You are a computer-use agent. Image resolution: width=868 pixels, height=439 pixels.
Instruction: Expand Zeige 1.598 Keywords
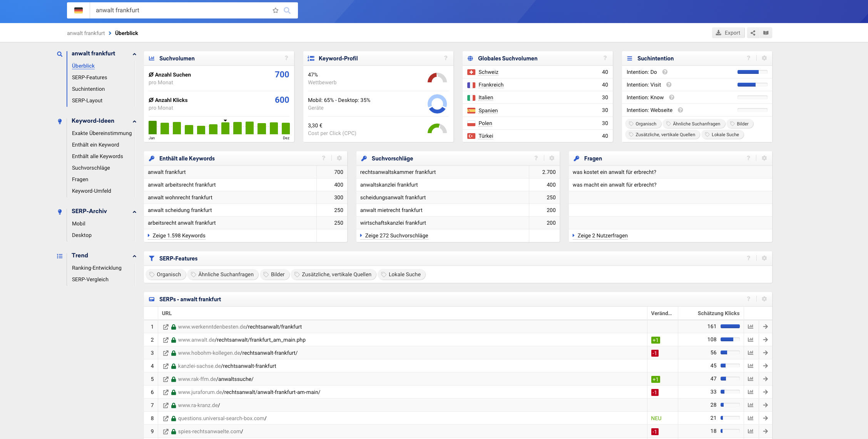click(179, 235)
